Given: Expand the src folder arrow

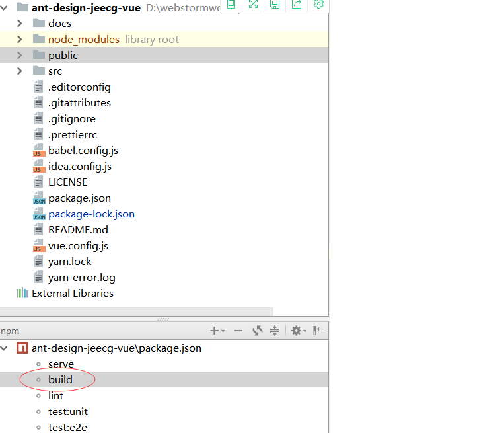Looking at the screenshot, I should click(x=20, y=71).
